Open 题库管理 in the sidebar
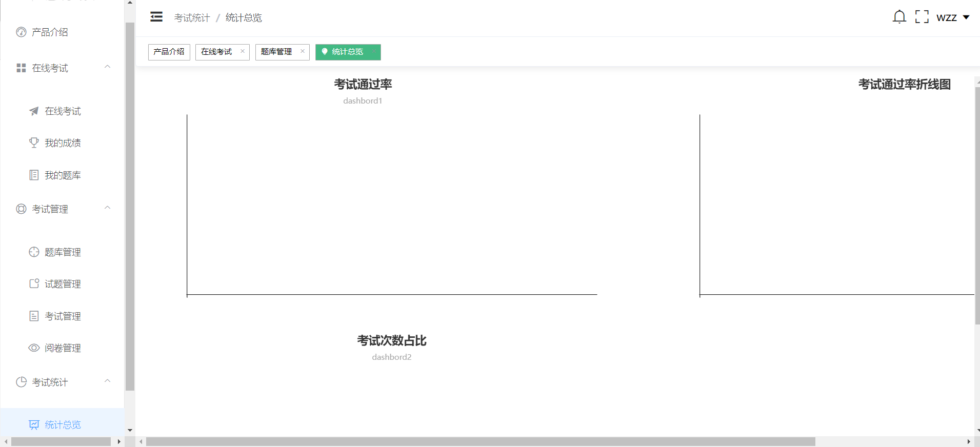Image resolution: width=980 pixels, height=447 pixels. pyautogui.click(x=62, y=252)
